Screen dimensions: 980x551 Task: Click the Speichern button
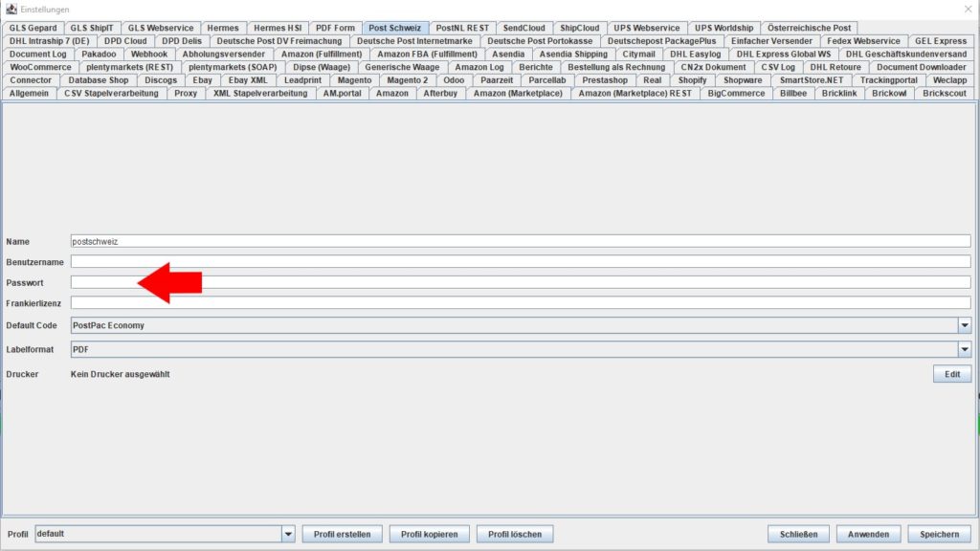click(940, 534)
